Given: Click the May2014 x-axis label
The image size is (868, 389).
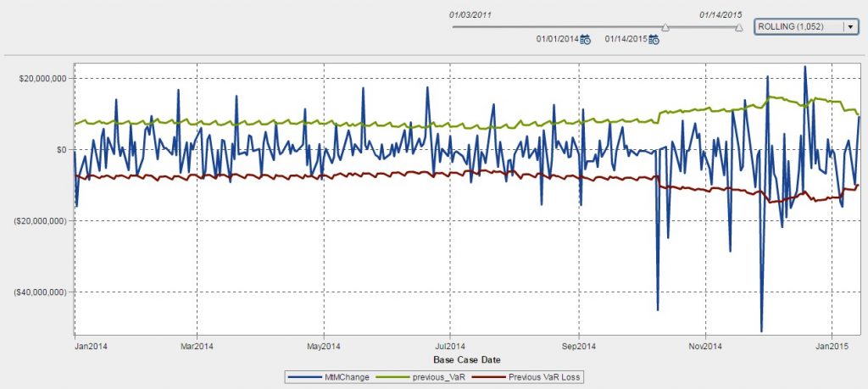Looking at the screenshot, I should click(323, 347).
